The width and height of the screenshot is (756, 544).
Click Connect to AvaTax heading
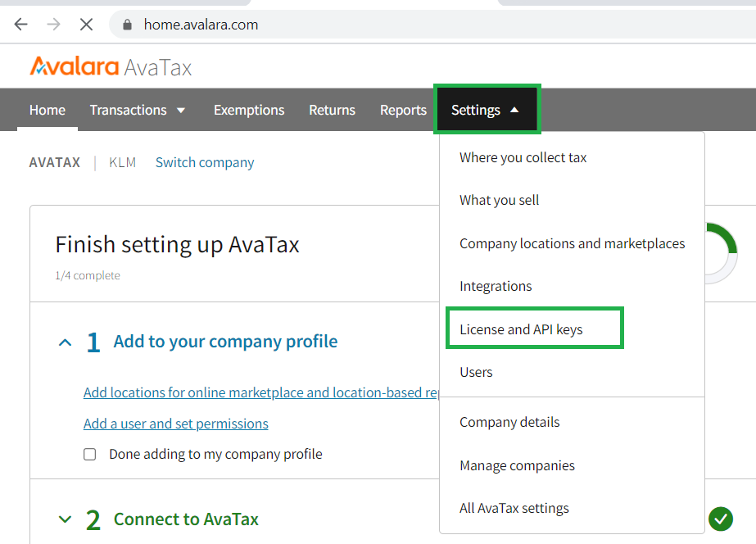186,519
